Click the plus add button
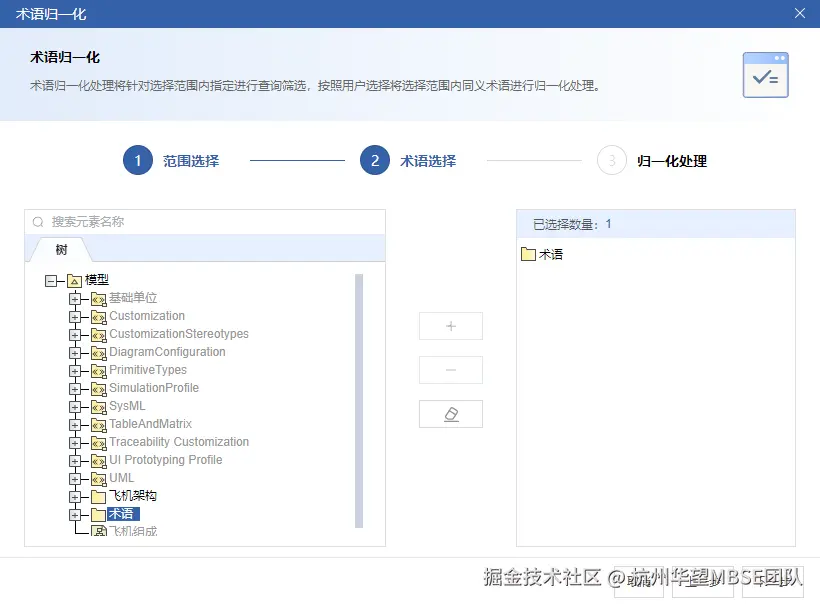Image resolution: width=820 pixels, height=605 pixels. point(451,326)
